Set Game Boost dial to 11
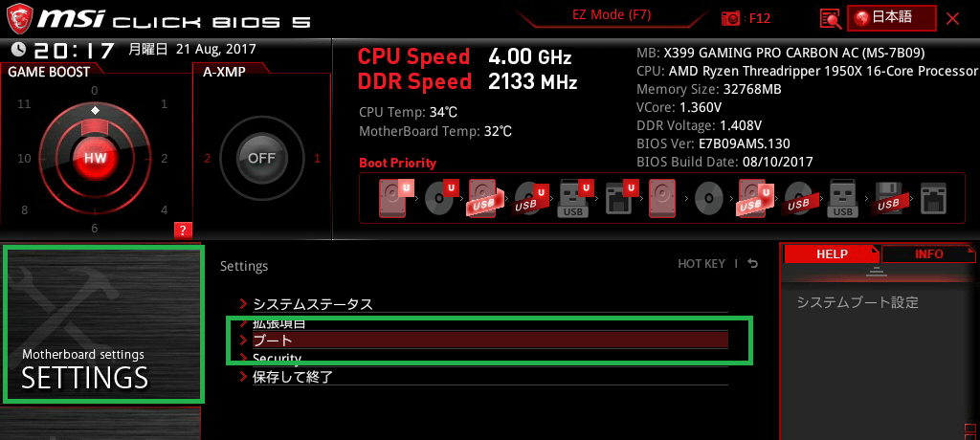Screen dimensions: 980x440 (x=24, y=104)
